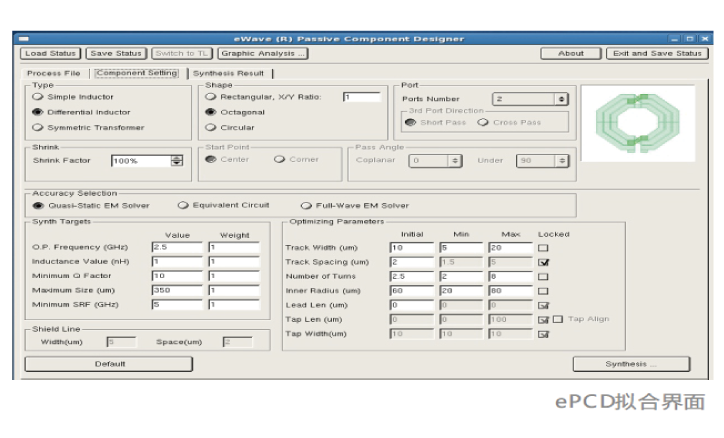
Task: Click the Save Status button
Action: (116, 54)
